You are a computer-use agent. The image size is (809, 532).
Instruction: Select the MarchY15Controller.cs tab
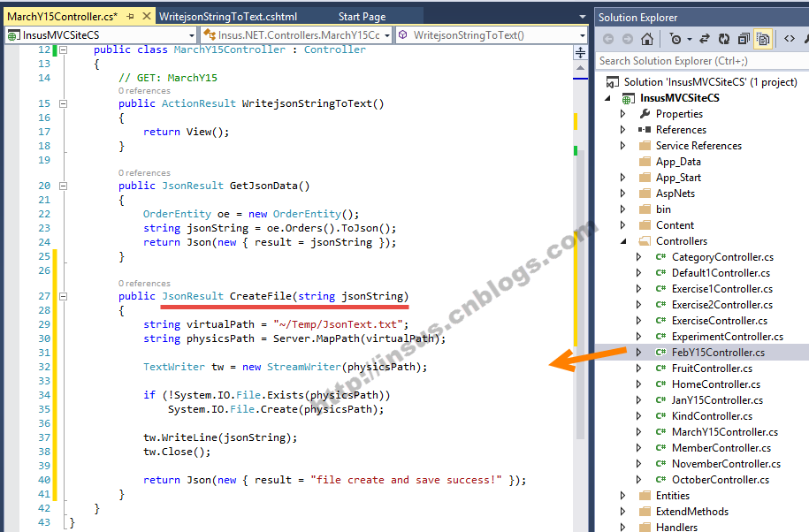63,17
